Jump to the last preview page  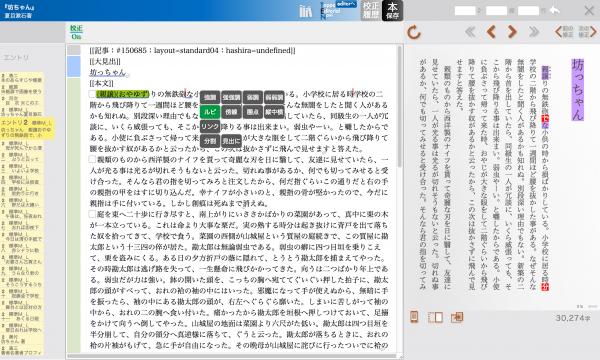[533, 32]
